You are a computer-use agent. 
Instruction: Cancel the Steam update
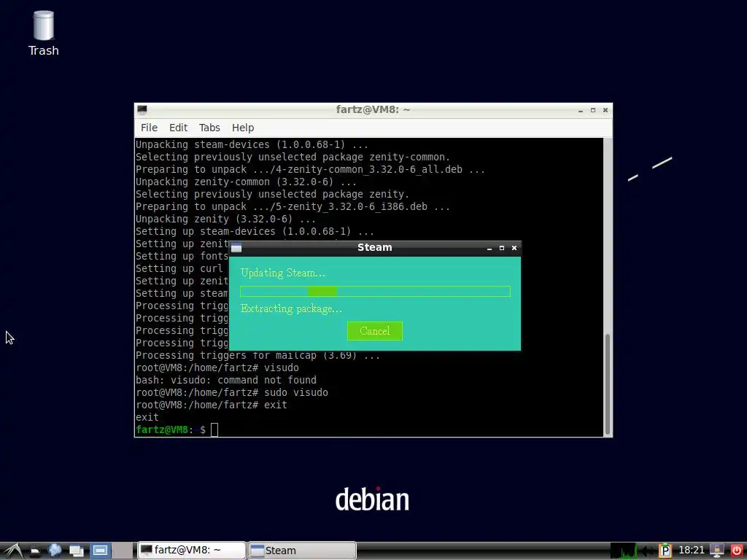(x=375, y=331)
